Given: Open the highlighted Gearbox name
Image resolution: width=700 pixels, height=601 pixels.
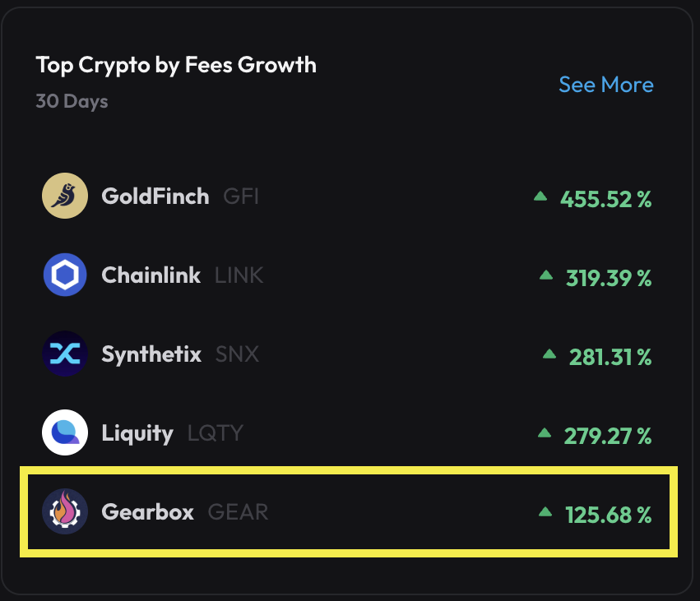Looking at the screenshot, I should pyautogui.click(x=147, y=511).
